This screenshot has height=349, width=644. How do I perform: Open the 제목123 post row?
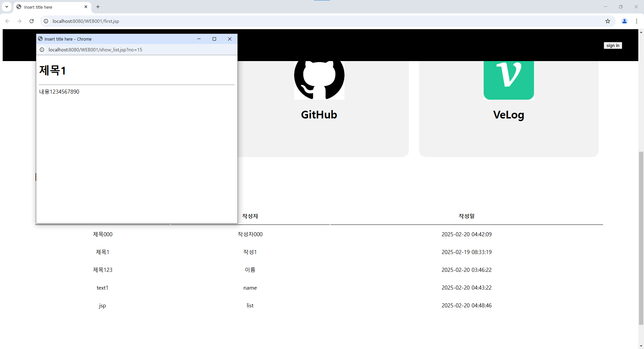(x=103, y=270)
